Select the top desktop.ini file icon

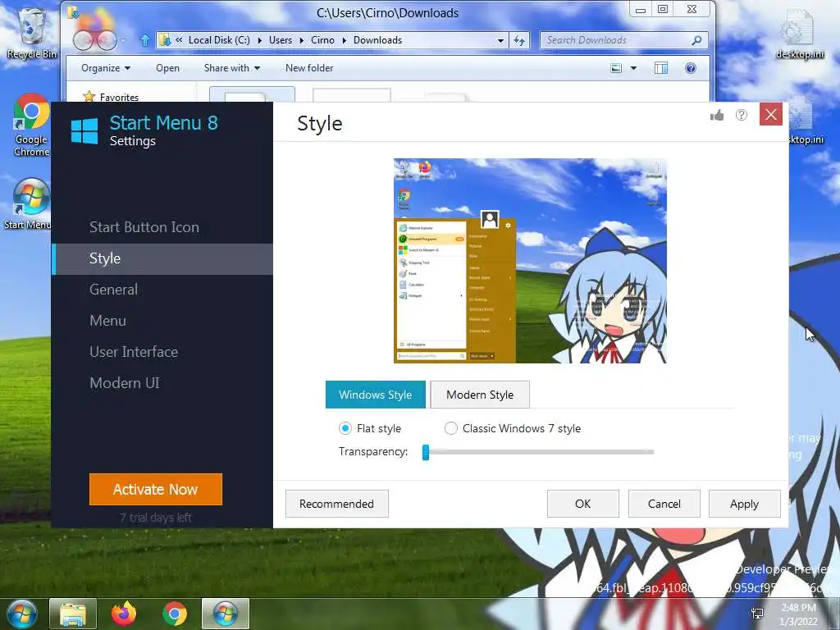click(x=800, y=33)
